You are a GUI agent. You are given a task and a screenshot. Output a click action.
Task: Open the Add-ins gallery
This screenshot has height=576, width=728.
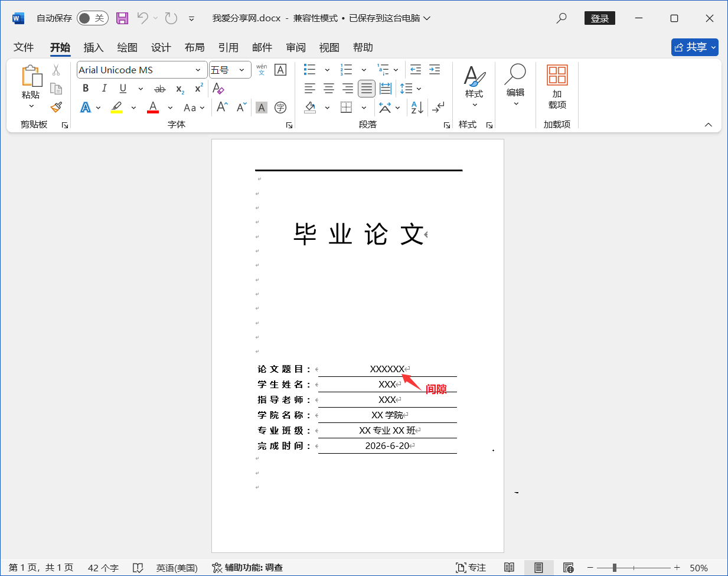tap(557, 87)
